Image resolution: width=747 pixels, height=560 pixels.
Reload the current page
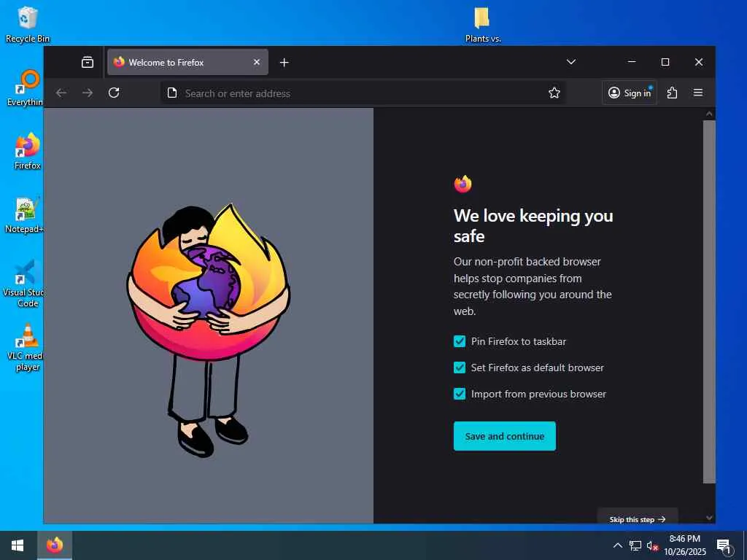click(x=114, y=93)
